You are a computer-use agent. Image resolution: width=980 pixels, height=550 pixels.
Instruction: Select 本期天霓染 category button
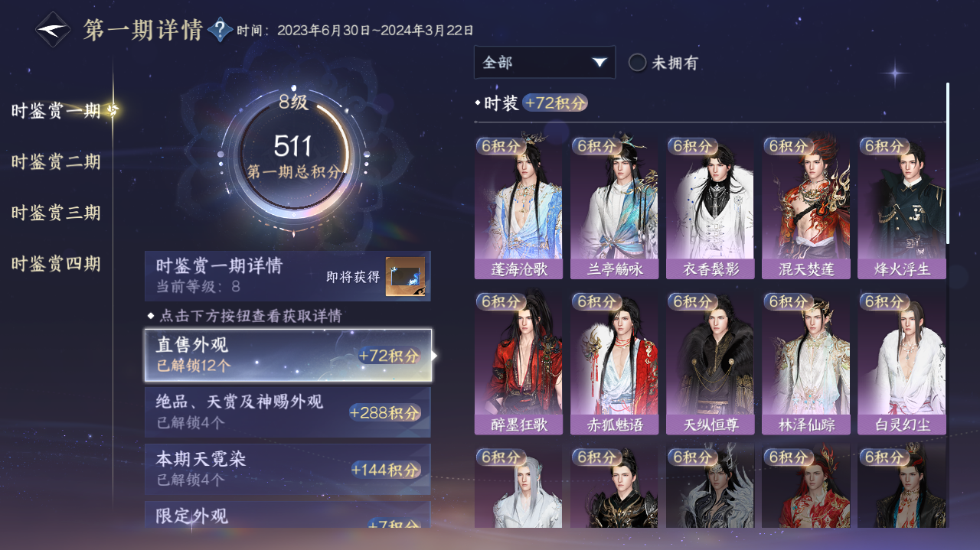(288, 469)
